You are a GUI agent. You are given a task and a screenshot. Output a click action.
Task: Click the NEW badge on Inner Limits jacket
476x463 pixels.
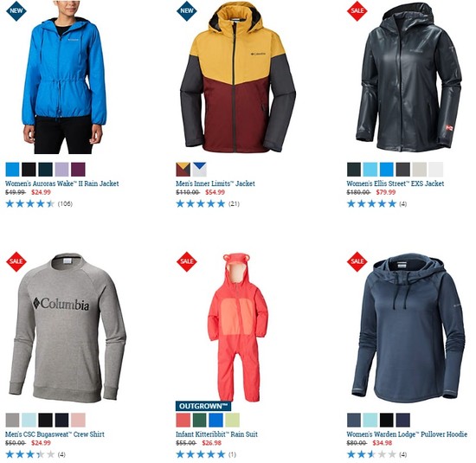(187, 10)
